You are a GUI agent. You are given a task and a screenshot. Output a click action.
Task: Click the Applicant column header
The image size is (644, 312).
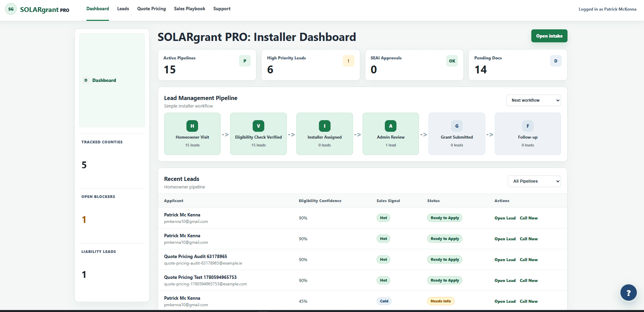click(x=173, y=201)
